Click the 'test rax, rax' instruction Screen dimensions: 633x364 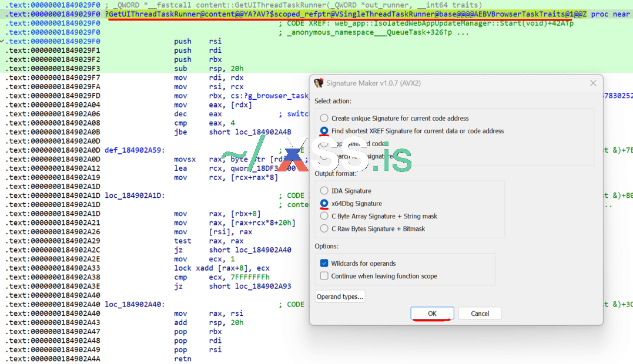209,241
